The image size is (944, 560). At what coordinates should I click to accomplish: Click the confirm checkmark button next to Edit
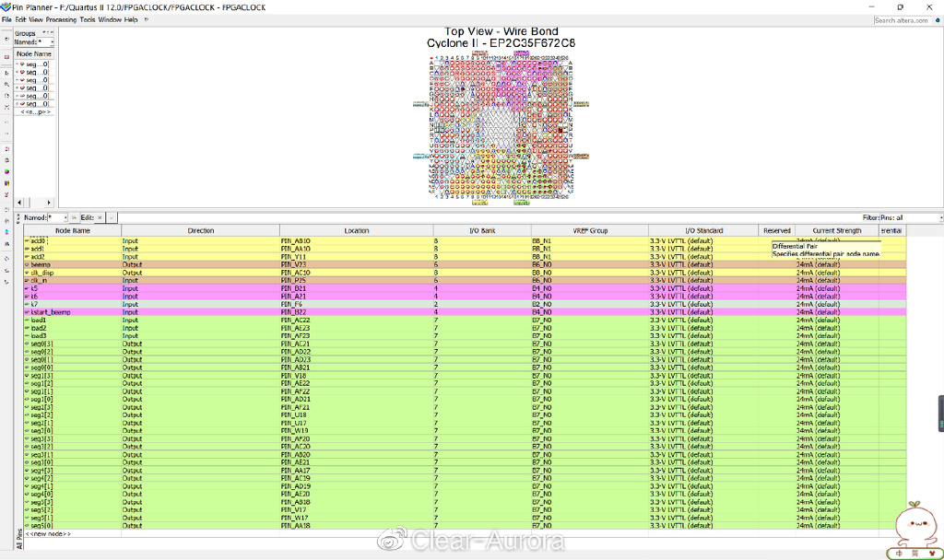pyautogui.click(x=112, y=217)
